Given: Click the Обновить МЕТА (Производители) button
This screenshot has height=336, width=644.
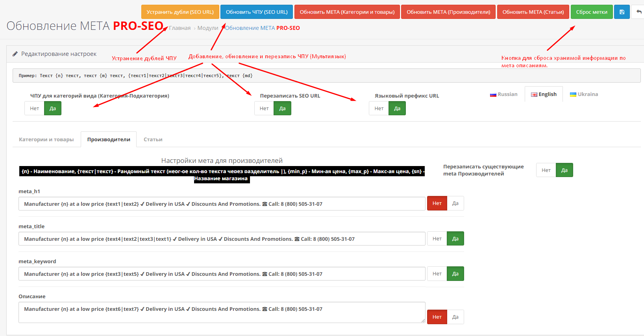Looking at the screenshot, I should click(x=448, y=12).
